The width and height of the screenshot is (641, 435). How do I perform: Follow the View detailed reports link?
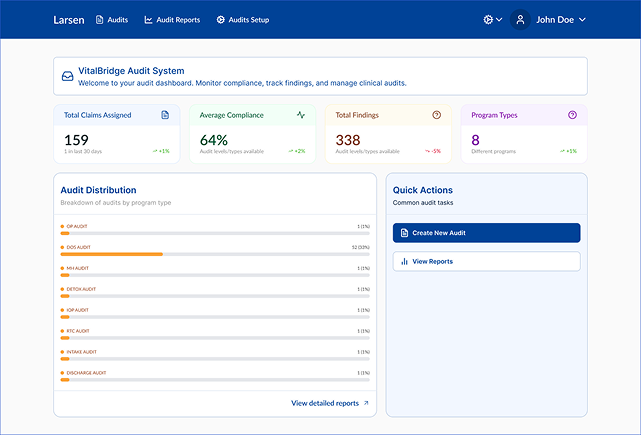coord(324,403)
